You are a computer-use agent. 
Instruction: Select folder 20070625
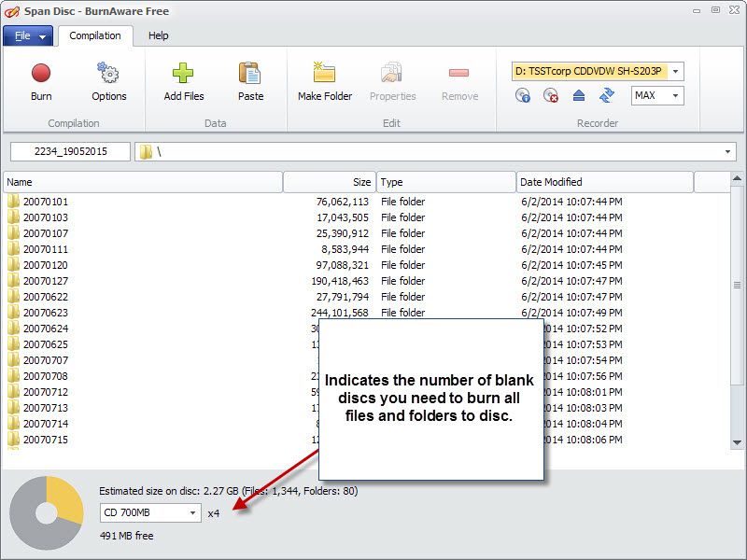[46, 344]
